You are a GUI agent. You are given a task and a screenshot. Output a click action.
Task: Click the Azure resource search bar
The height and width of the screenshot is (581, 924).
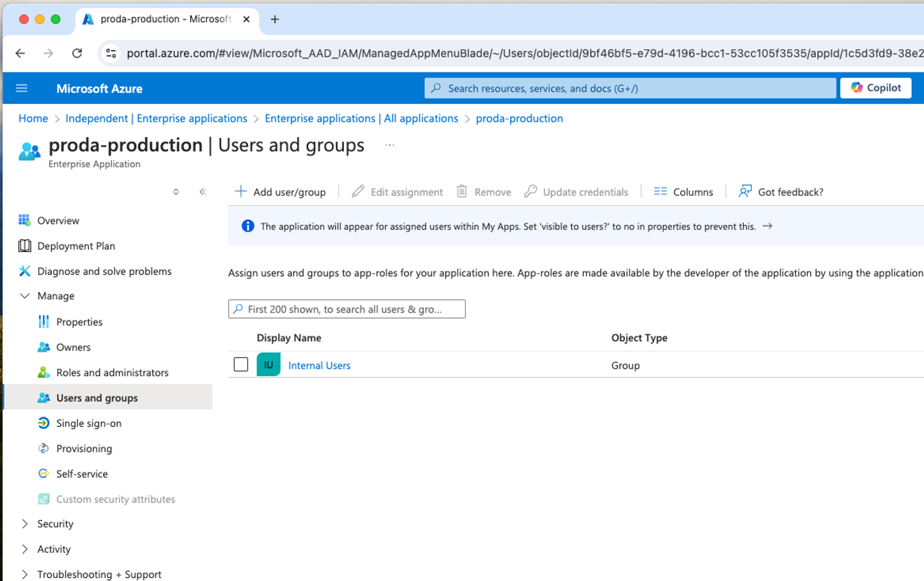tap(630, 88)
